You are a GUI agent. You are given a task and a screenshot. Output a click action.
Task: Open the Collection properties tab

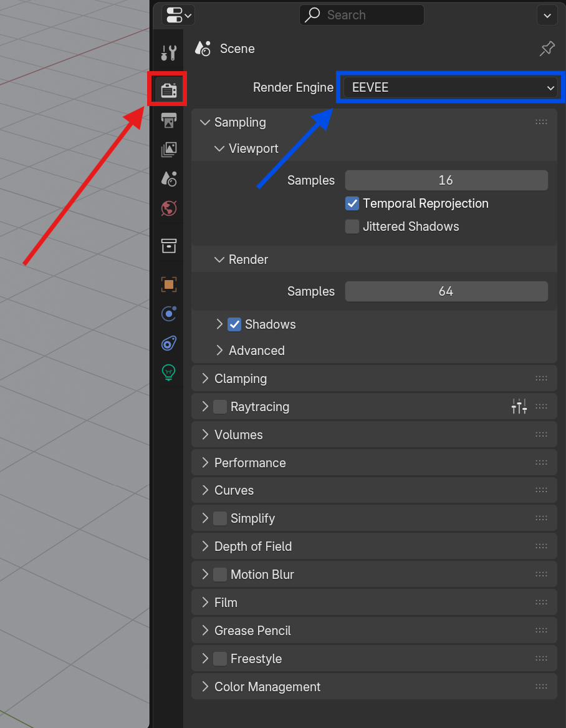click(168, 246)
